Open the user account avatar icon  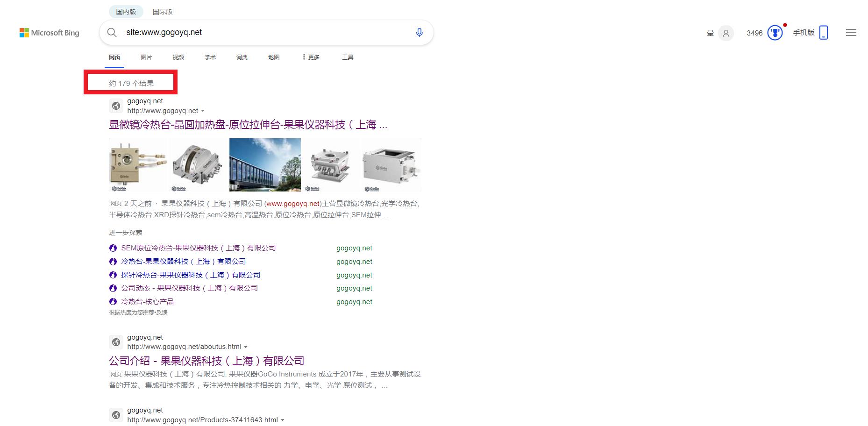click(x=726, y=33)
